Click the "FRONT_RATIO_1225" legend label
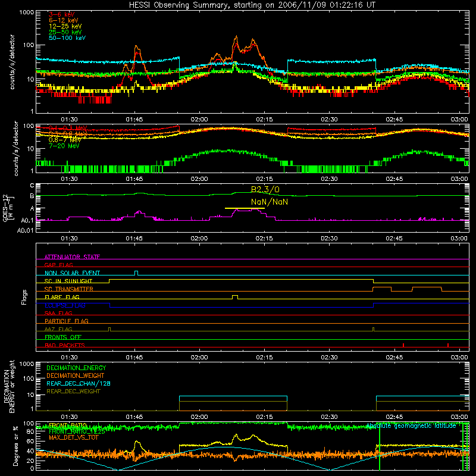Image resolution: width=476 pixels, height=476 pixels. 77,431
